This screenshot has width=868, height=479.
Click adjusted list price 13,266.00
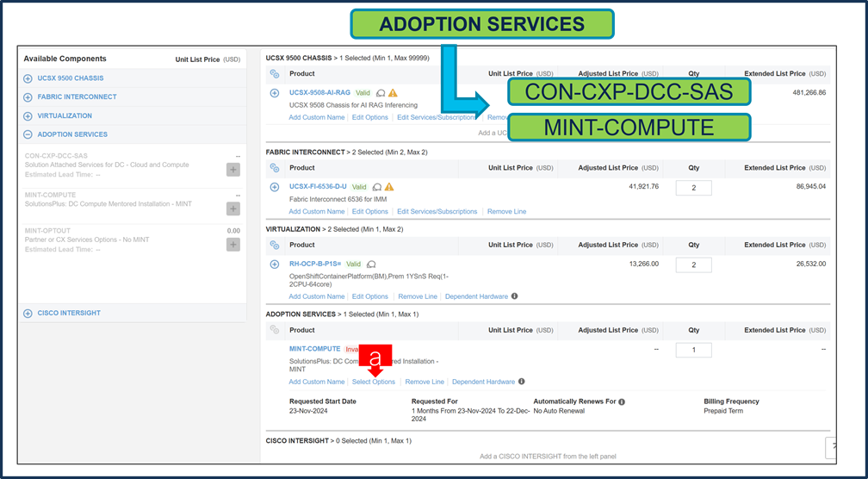click(644, 264)
